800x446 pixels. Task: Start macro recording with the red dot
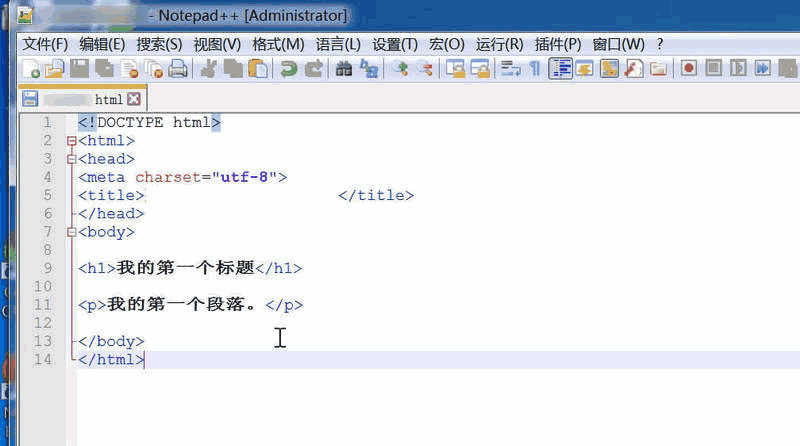click(689, 68)
